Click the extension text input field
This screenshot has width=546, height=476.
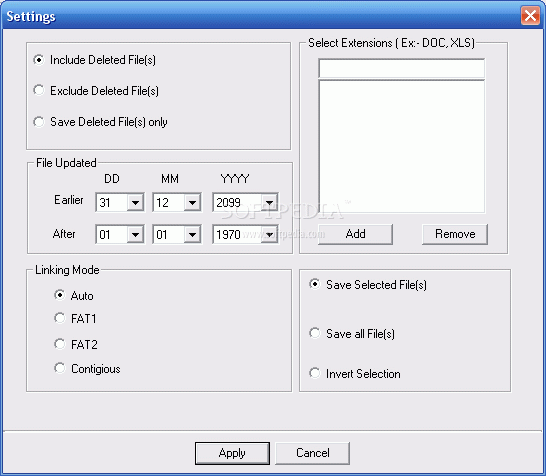[401, 68]
